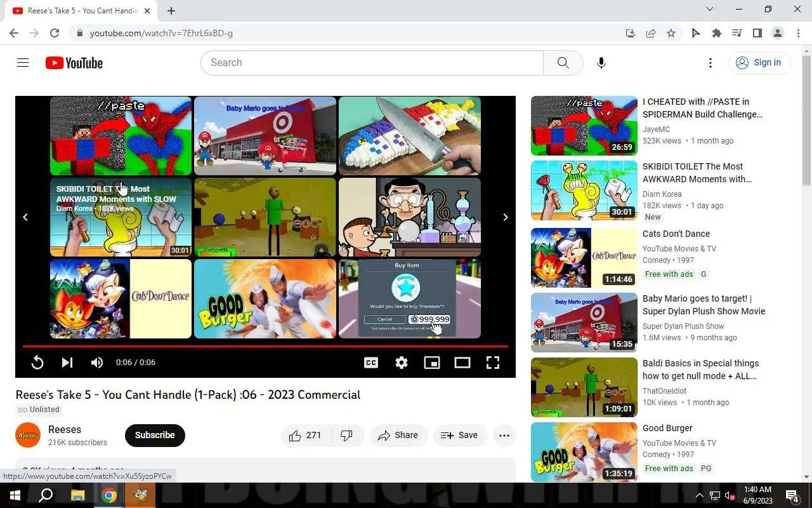Enter full screen mode
The width and height of the screenshot is (812, 508).
click(x=493, y=363)
